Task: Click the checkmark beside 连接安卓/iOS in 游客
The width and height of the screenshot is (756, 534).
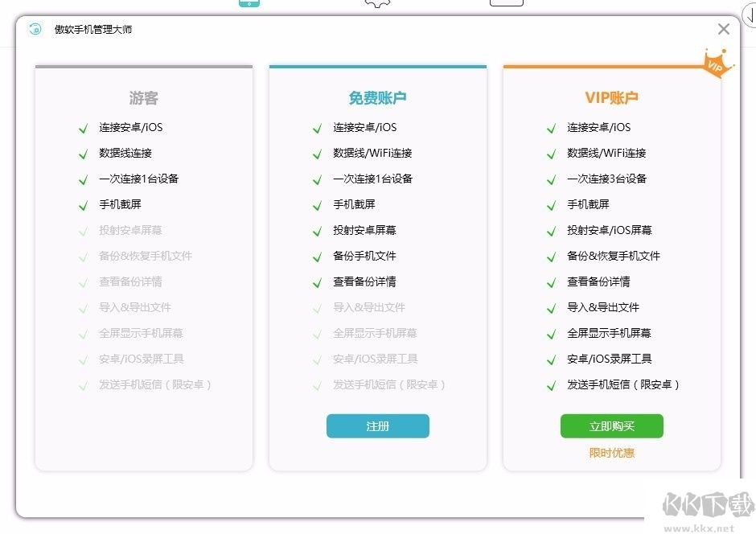Action: [84, 127]
